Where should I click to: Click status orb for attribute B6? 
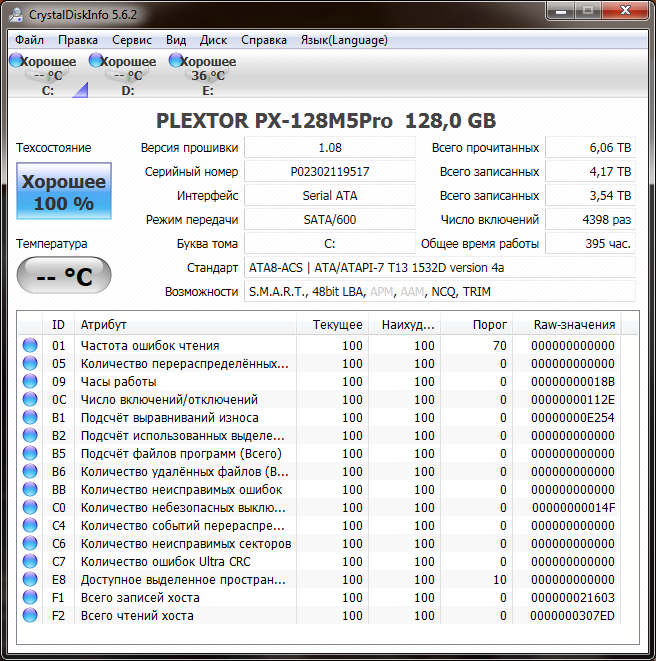(x=30, y=471)
